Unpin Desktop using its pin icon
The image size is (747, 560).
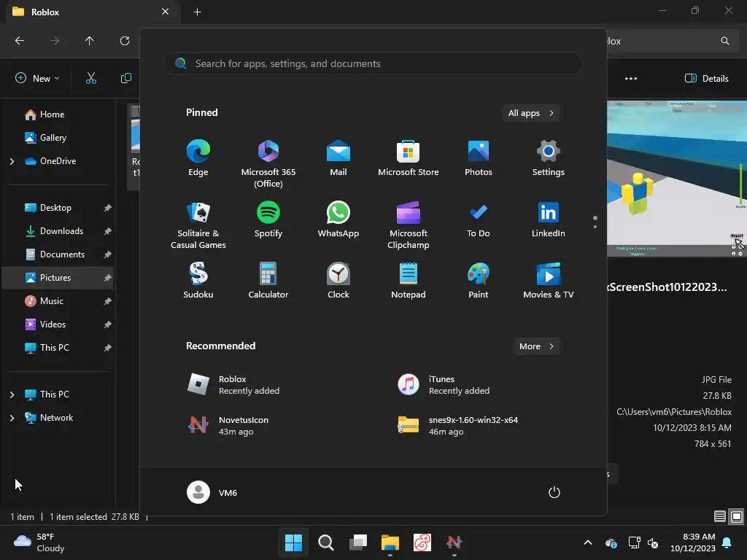(x=108, y=208)
